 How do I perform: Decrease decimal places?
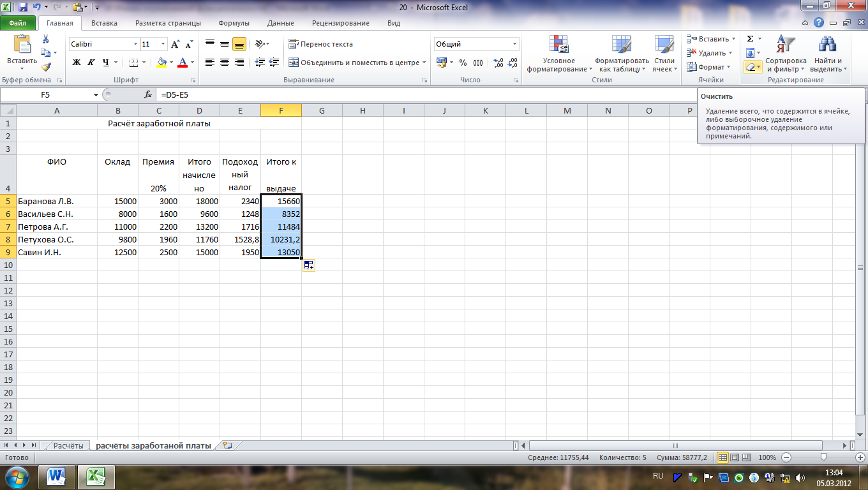(514, 63)
